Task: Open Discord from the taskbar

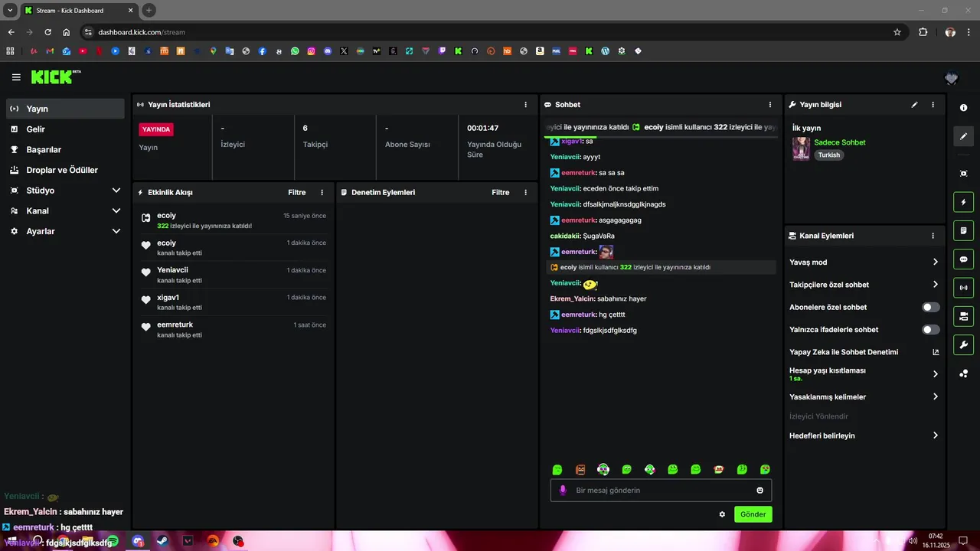Action: [x=138, y=541]
